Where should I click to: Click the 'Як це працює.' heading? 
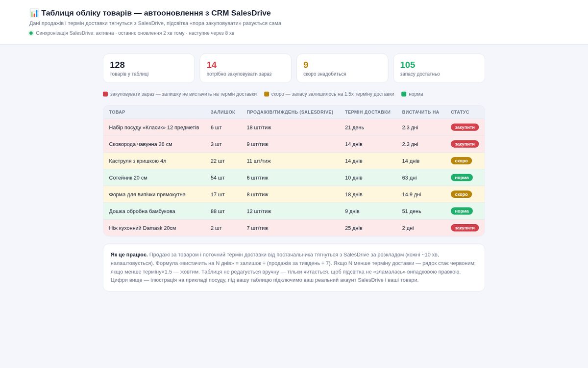tap(129, 255)
